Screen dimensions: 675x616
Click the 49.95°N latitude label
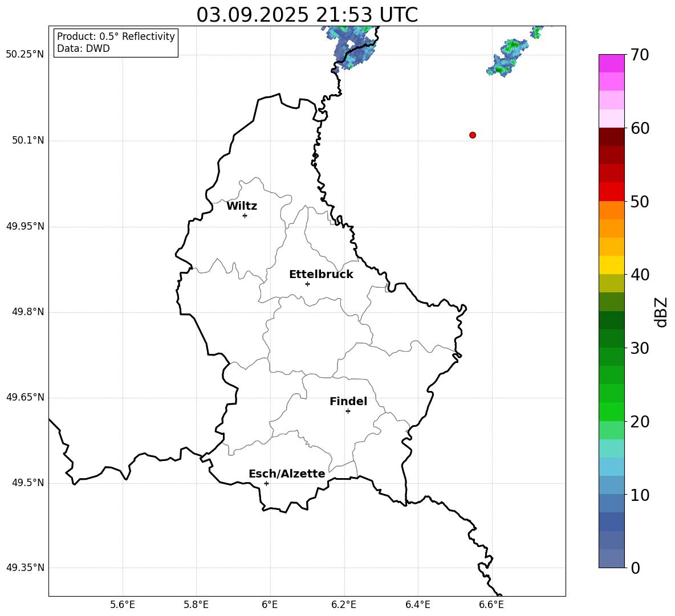25,227
